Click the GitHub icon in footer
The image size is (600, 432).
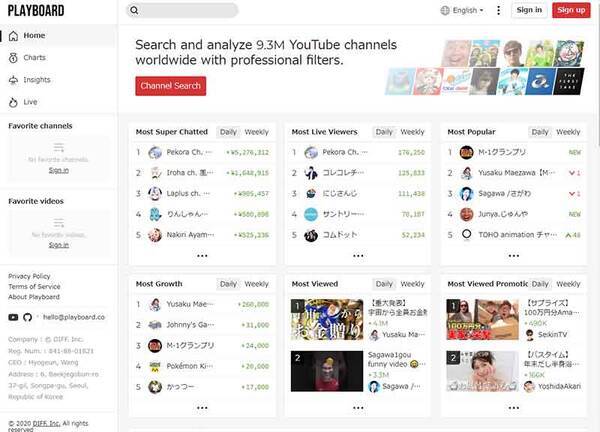(x=27, y=317)
